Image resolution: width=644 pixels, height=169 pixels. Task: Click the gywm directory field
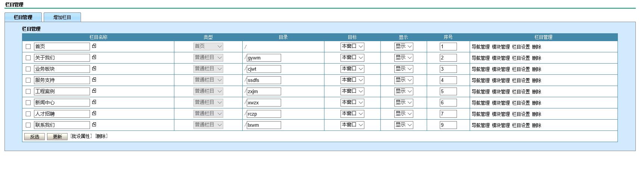click(x=264, y=58)
